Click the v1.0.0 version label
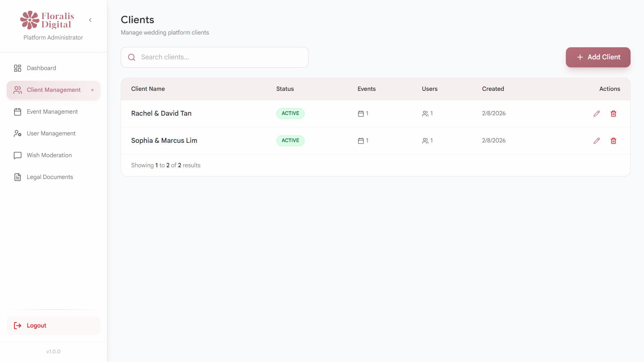This screenshot has width=644, height=362. click(x=53, y=352)
